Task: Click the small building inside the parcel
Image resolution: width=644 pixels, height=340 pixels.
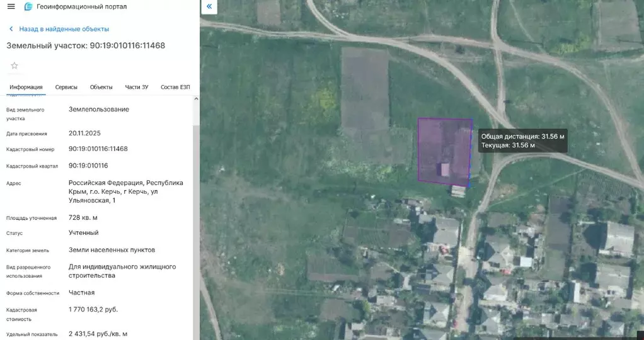Action: point(445,169)
